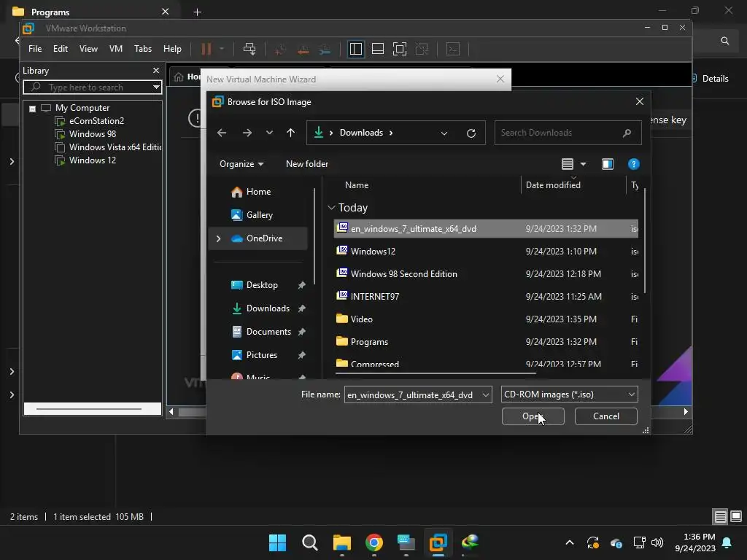Expand the OneDrive tree node
Image resolution: width=747 pixels, height=560 pixels.
pyautogui.click(x=218, y=238)
